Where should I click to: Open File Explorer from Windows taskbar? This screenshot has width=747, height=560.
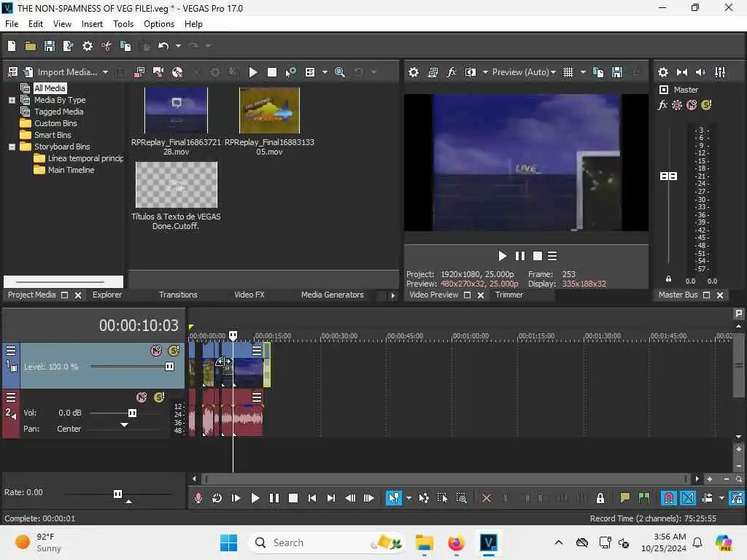(424, 542)
